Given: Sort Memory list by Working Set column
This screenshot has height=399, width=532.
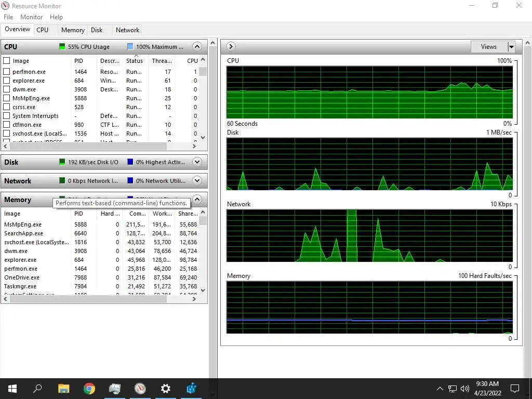Looking at the screenshot, I should [x=162, y=214].
